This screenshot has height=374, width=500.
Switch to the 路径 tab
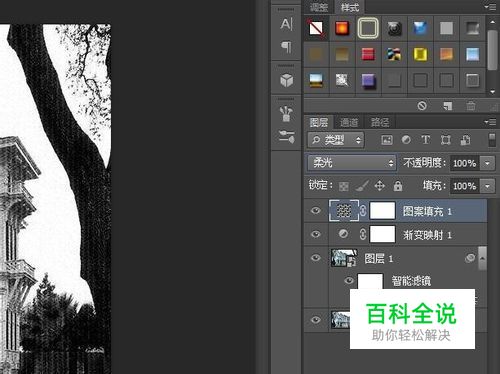pyautogui.click(x=380, y=122)
